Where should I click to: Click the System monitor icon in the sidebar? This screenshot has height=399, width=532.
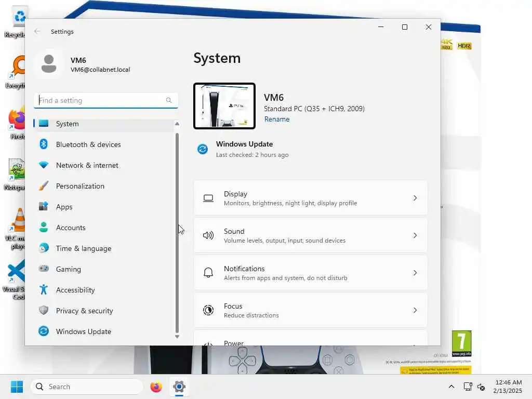[x=44, y=124]
